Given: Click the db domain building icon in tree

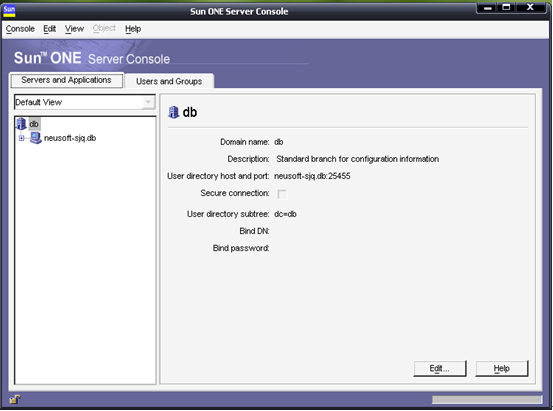Looking at the screenshot, I should [21, 123].
